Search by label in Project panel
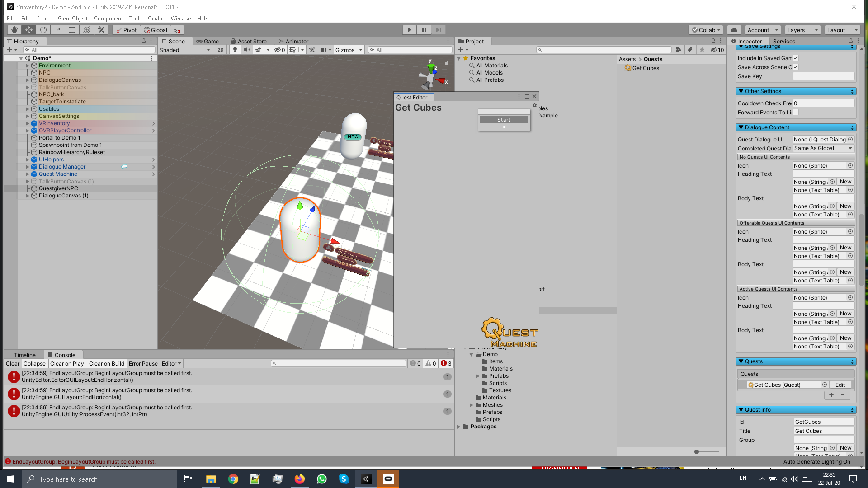Image resolution: width=868 pixels, height=488 pixels. click(690, 50)
